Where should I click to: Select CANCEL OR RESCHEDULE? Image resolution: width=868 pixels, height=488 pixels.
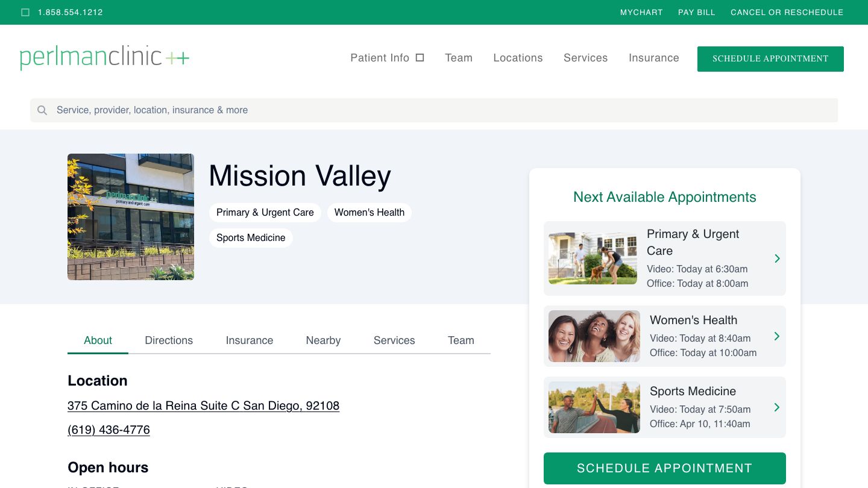point(787,12)
